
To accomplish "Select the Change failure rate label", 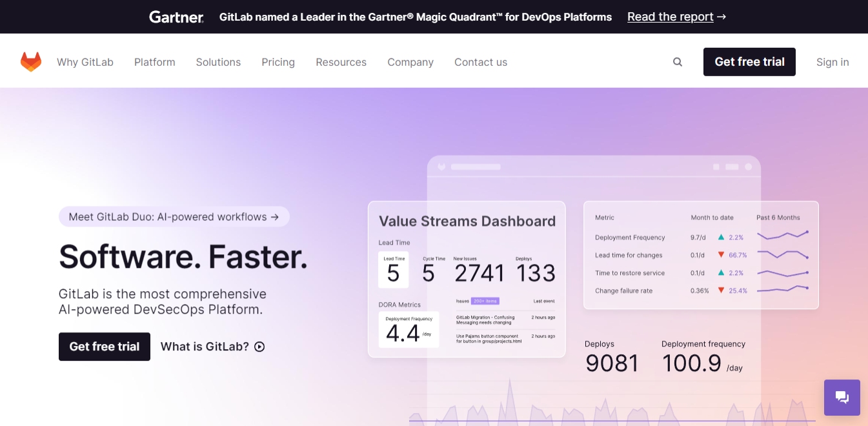I will tap(623, 290).
